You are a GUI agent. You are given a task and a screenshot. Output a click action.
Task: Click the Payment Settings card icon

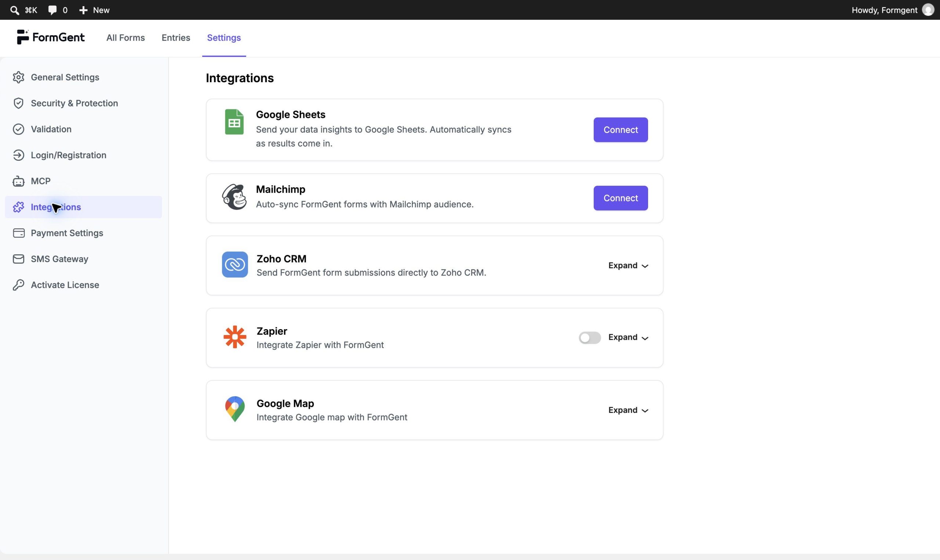(18, 233)
